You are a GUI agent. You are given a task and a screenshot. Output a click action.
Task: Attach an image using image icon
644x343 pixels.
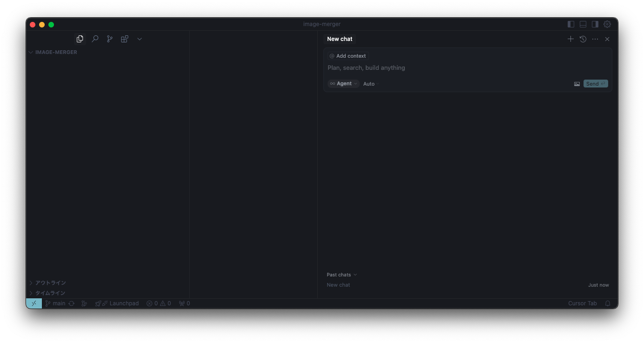[x=577, y=84]
